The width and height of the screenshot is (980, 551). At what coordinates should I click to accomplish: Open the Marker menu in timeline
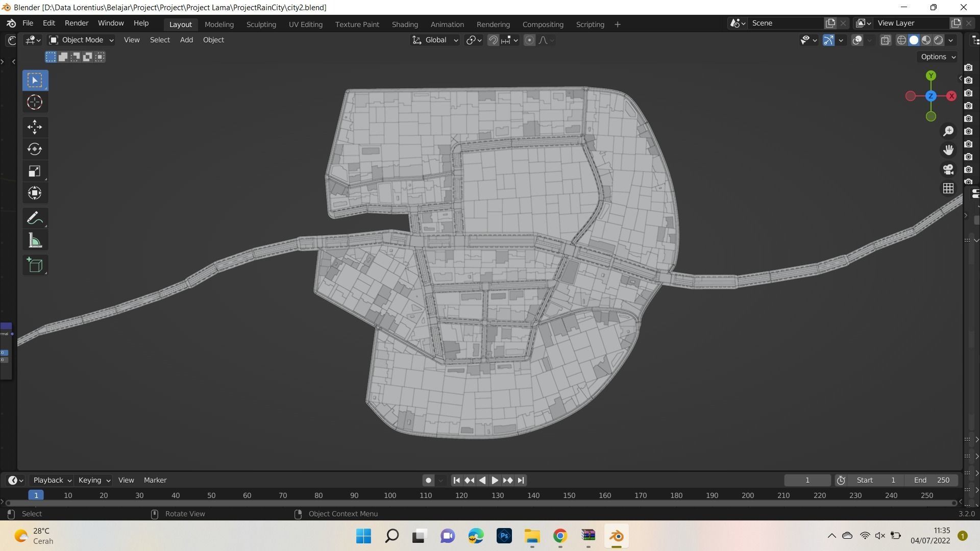155,480
